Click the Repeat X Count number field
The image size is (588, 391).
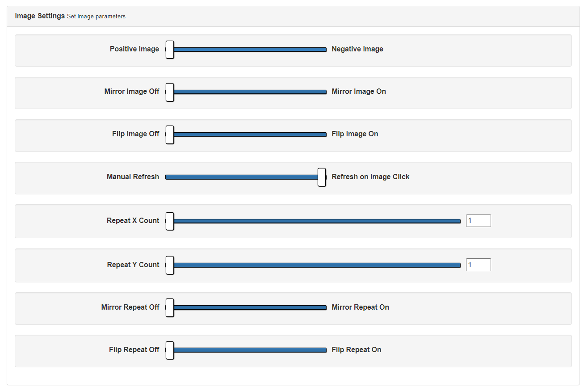tap(478, 221)
